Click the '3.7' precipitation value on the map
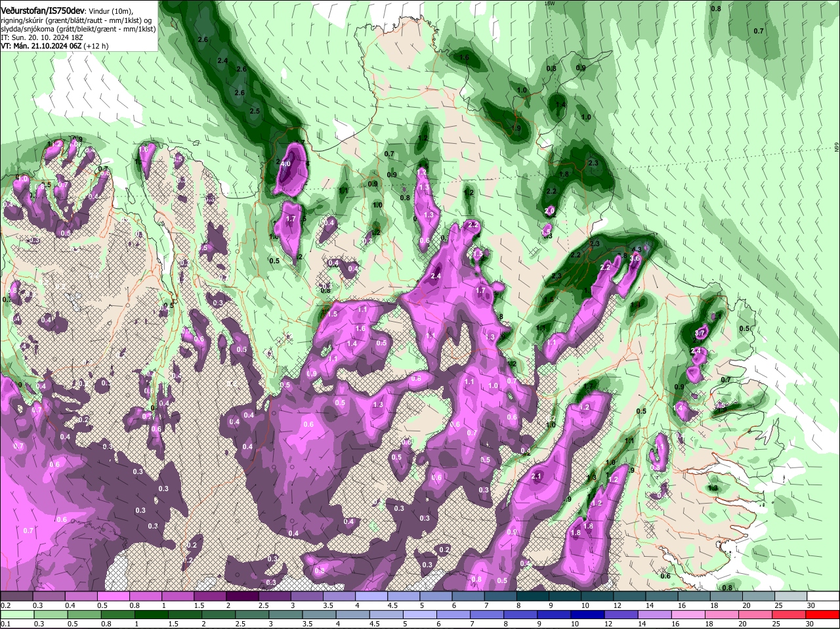The width and height of the screenshot is (840, 629). pos(700,334)
